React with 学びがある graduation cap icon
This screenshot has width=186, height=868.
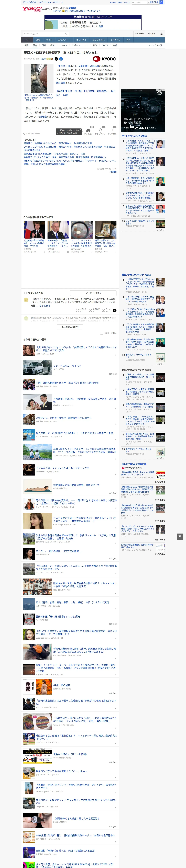(88, 130)
